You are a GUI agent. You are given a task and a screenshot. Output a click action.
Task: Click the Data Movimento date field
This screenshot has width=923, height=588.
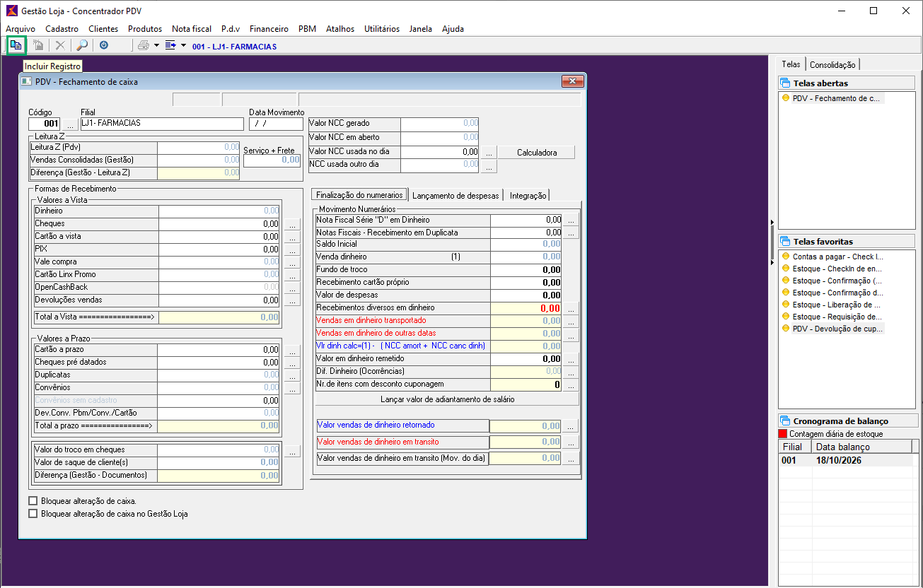pos(276,124)
